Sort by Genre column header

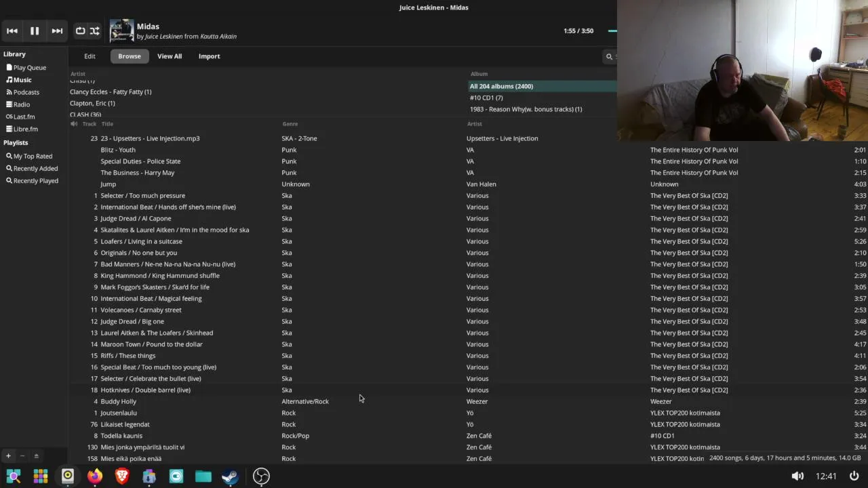[290, 124]
